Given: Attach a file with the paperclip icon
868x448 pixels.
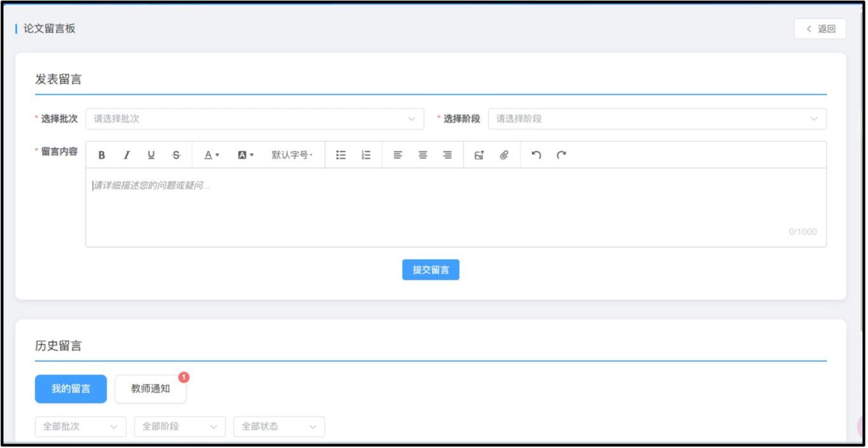Looking at the screenshot, I should tap(504, 155).
